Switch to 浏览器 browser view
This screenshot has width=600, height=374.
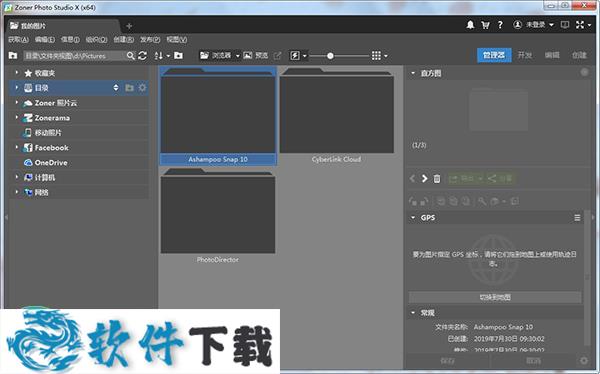coord(216,56)
